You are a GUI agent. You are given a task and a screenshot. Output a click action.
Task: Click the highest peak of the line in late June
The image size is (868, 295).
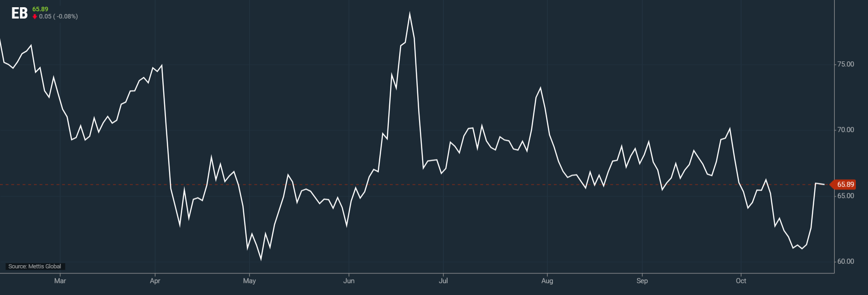[410, 14]
